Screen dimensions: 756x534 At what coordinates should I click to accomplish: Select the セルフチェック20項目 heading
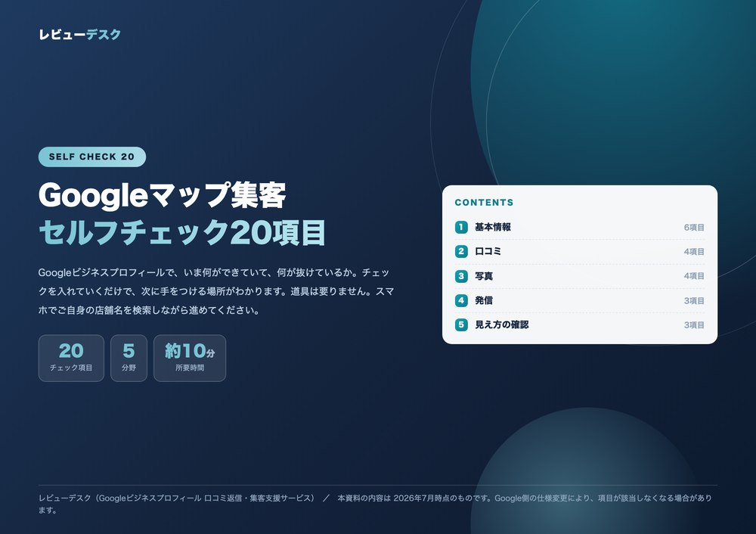[x=182, y=232]
